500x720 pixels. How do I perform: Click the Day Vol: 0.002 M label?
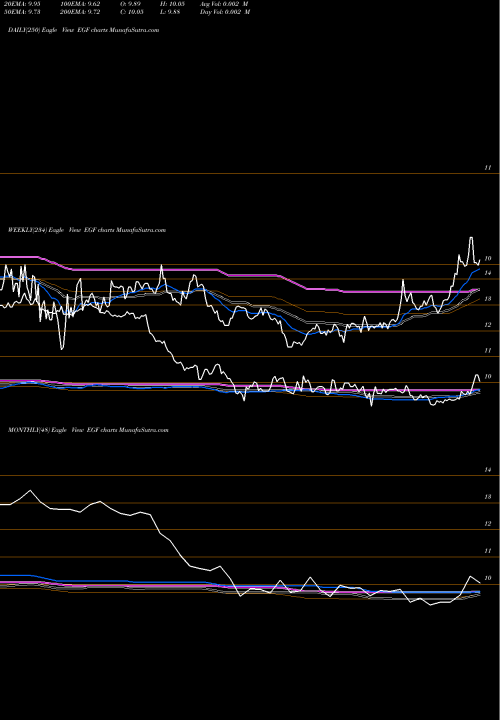pos(225,12)
